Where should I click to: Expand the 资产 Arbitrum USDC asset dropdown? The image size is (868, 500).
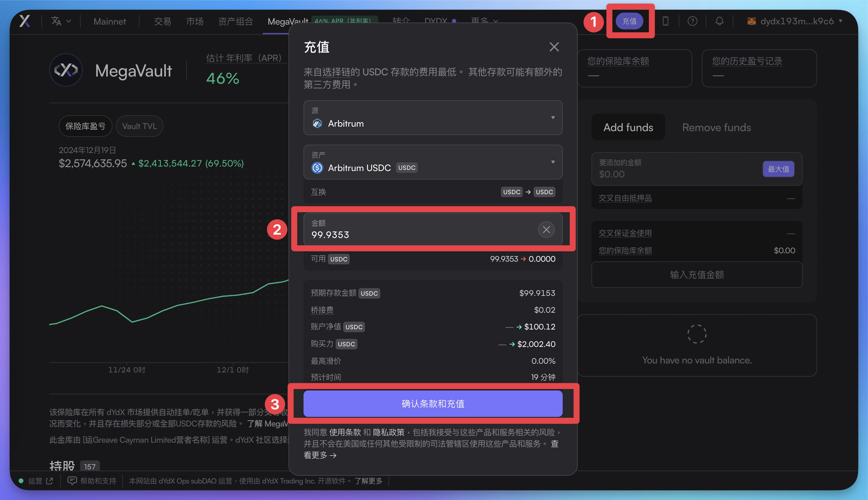(433, 162)
